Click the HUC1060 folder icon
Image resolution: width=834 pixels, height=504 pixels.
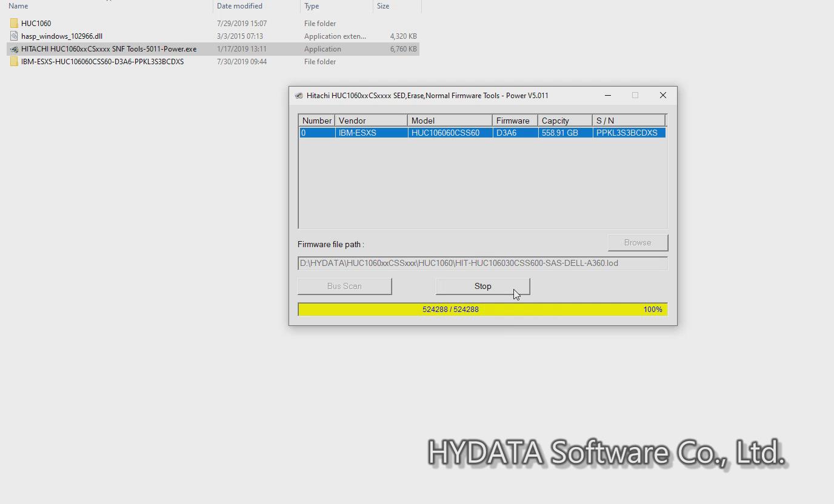(14, 24)
